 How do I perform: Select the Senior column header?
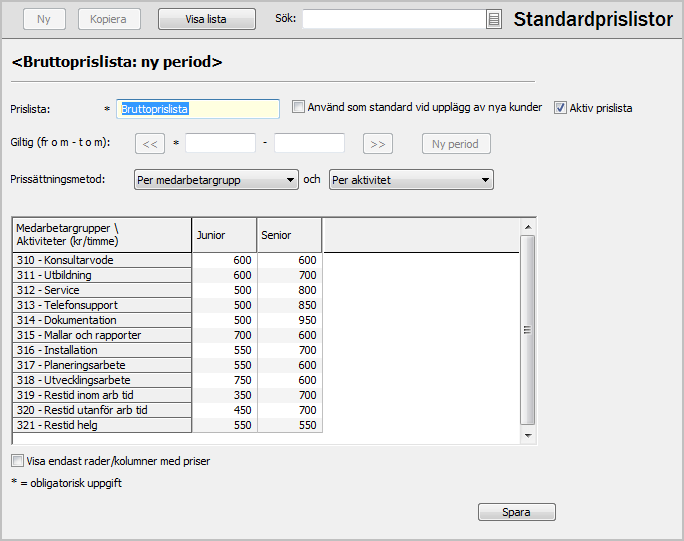pyautogui.click(x=289, y=235)
